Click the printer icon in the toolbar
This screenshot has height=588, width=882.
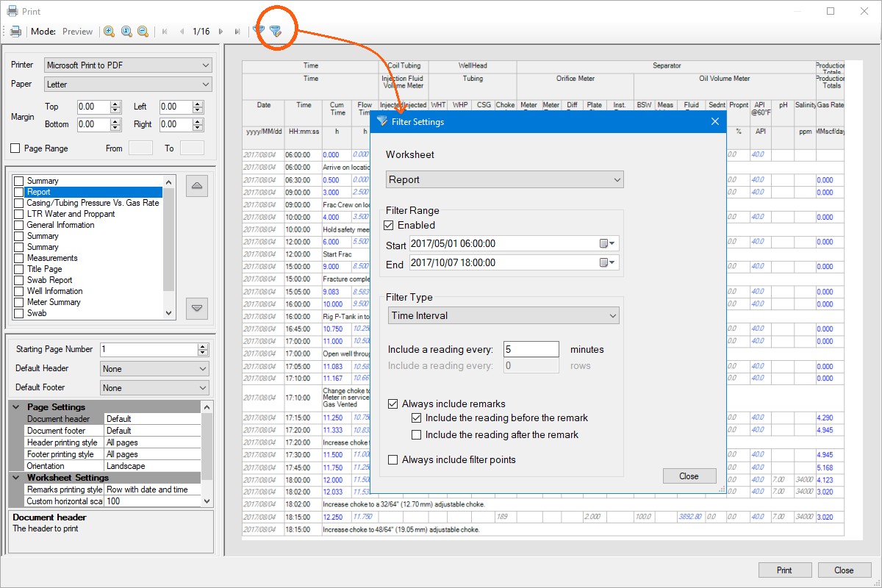[15, 32]
